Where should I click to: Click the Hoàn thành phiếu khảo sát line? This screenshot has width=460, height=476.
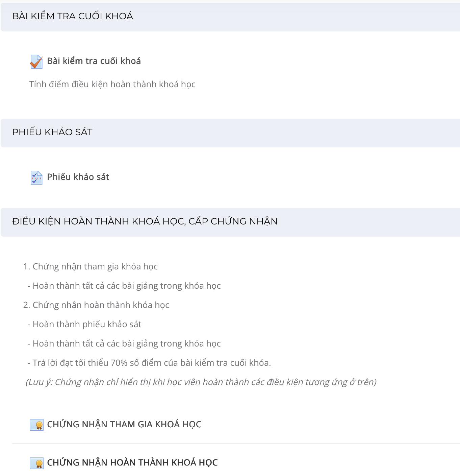coord(84,325)
